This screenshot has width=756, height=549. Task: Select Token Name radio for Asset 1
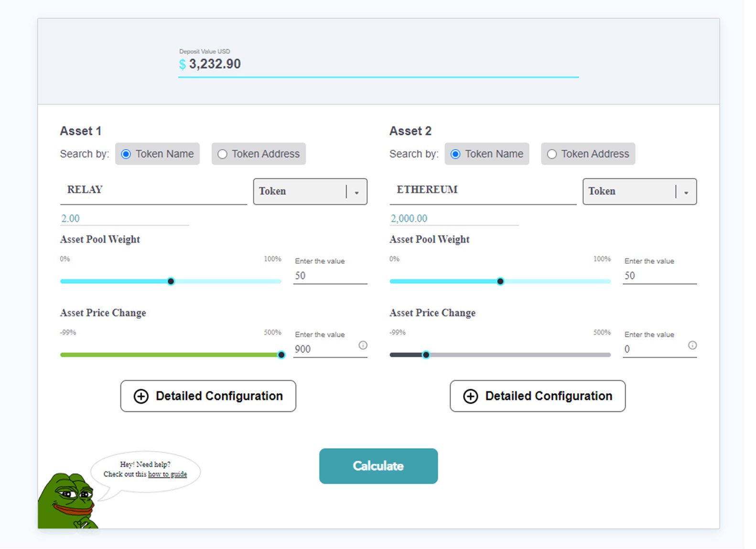click(x=157, y=154)
